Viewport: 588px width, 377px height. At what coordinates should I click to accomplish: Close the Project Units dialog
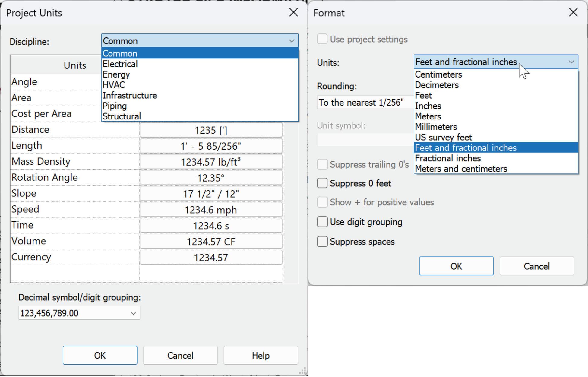coord(293,13)
